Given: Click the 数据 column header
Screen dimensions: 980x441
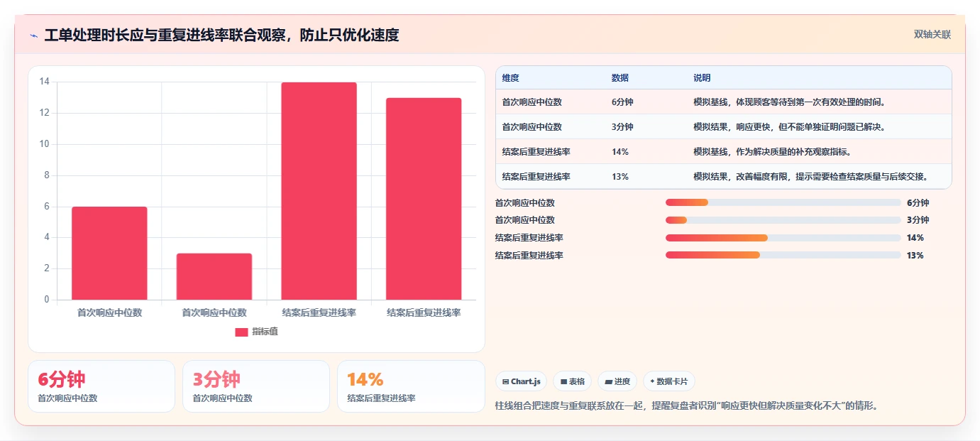Looking at the screenshot, I should [x=620, y=78].
